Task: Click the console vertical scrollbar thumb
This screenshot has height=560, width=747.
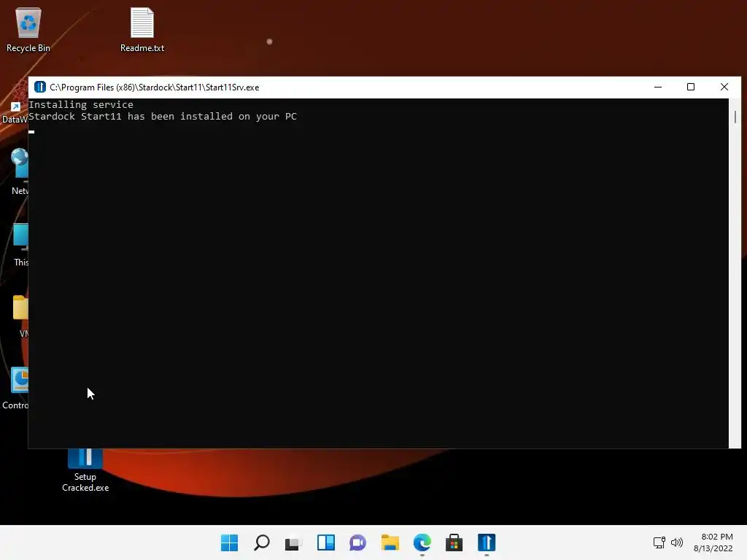Action: [735, 117]
